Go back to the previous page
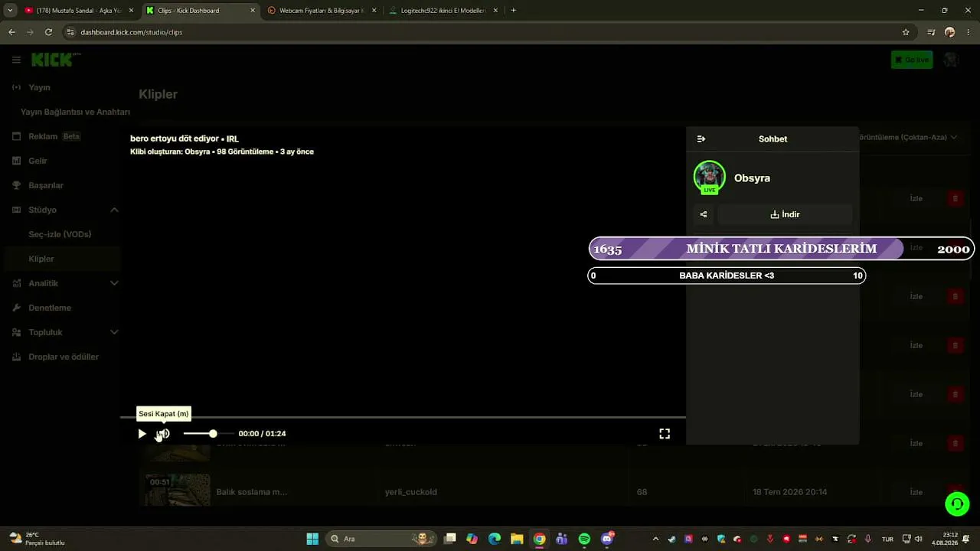This screenshot has width=980, height=551. 11,32
